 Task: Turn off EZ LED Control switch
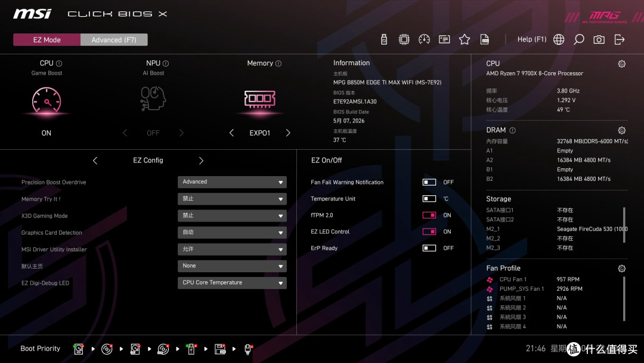429,232
